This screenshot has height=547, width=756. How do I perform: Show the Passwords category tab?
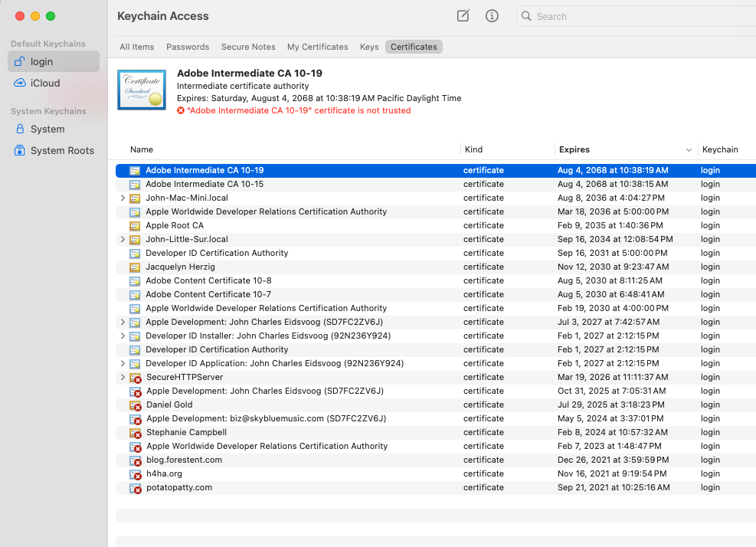(188, 47)
